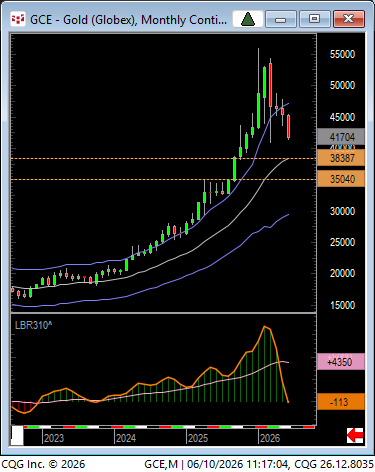Click the 15000 price scale label

[x=342, y=305]
